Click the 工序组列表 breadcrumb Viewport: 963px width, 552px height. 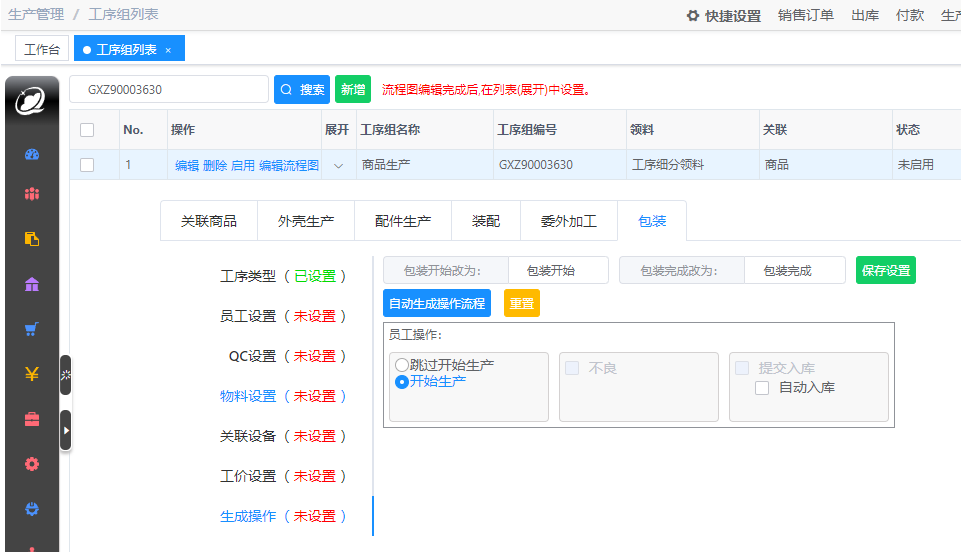123,14
